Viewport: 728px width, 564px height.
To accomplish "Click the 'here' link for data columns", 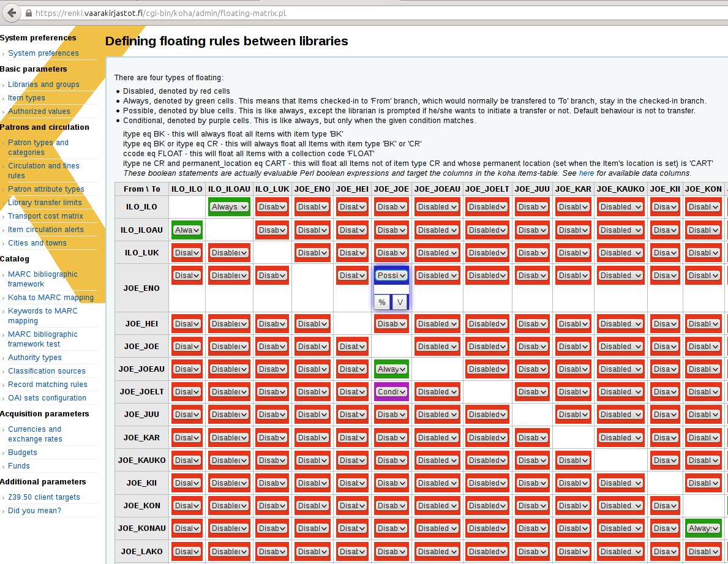I will pos(586,173).
